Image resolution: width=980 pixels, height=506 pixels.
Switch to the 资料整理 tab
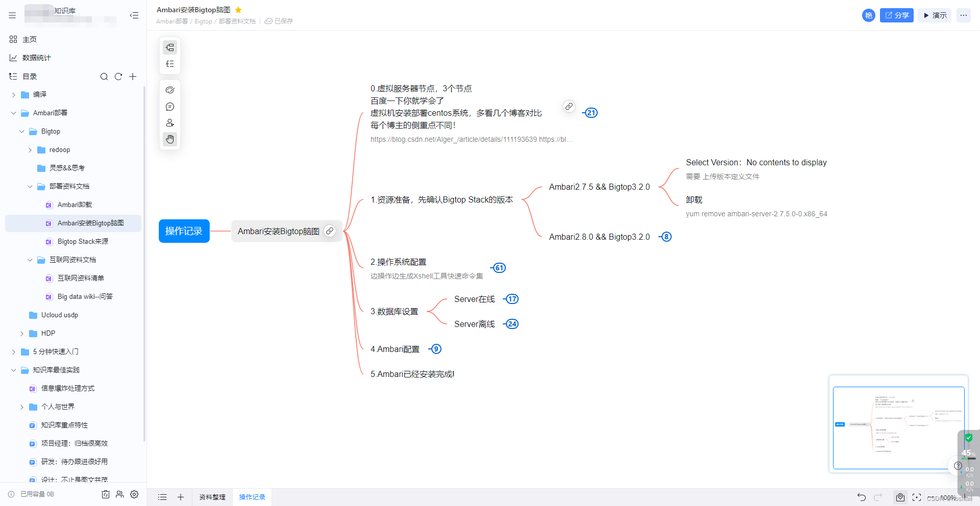tap(212, 497)
